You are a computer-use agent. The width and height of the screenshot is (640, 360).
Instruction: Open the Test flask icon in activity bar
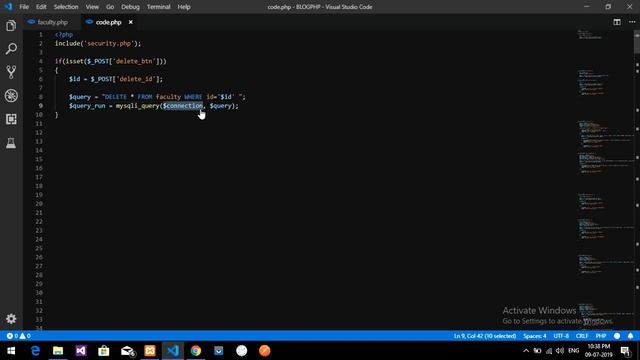point(11,142)
